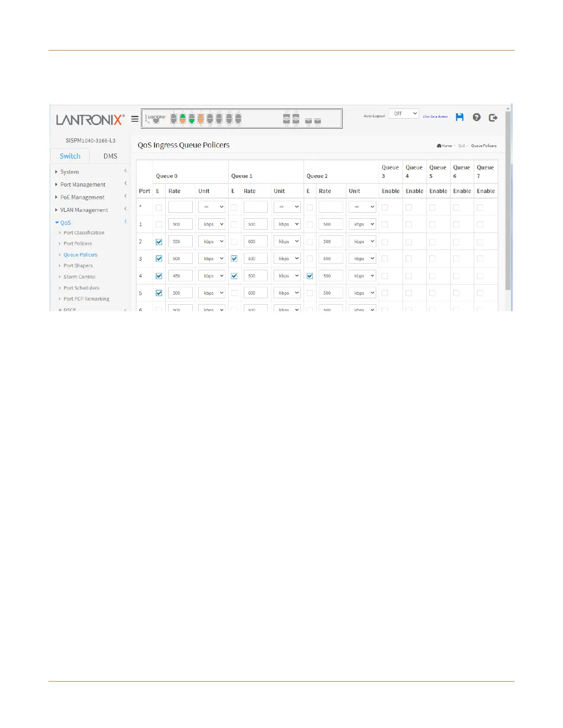The height and width of the screenshot is (728, 563).
Task: Open Queue 1 Unit dropdown for port 2
Action: 287,241
